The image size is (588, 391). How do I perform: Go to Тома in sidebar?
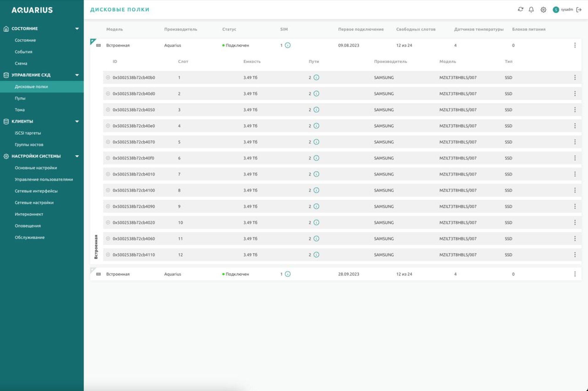(x=20, y=110)
